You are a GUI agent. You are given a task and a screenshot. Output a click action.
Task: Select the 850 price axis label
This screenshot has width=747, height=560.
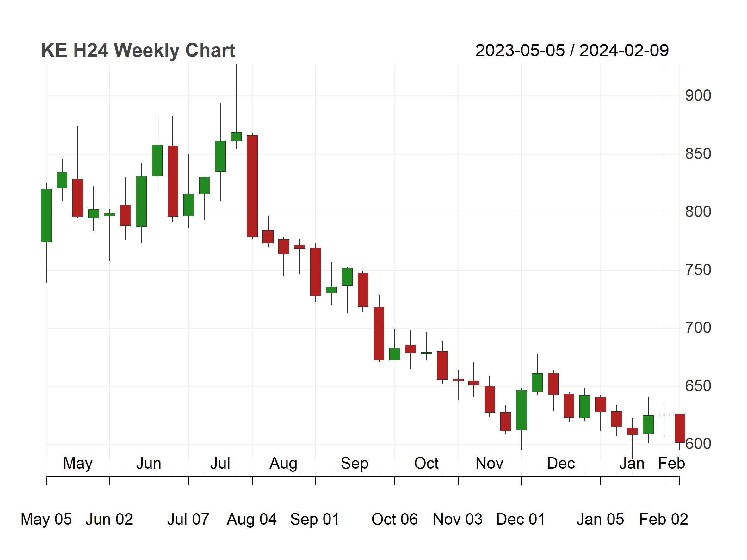[x=698, y=154]
